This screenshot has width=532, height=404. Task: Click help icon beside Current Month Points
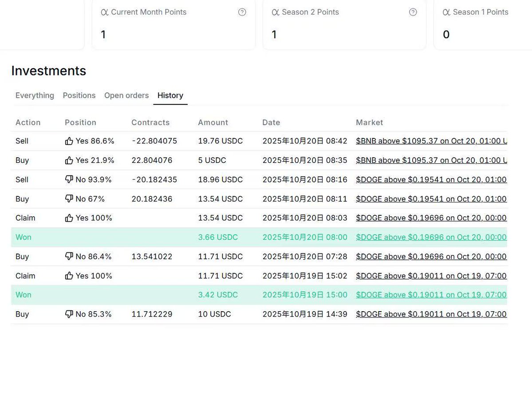tap(242, 12)
